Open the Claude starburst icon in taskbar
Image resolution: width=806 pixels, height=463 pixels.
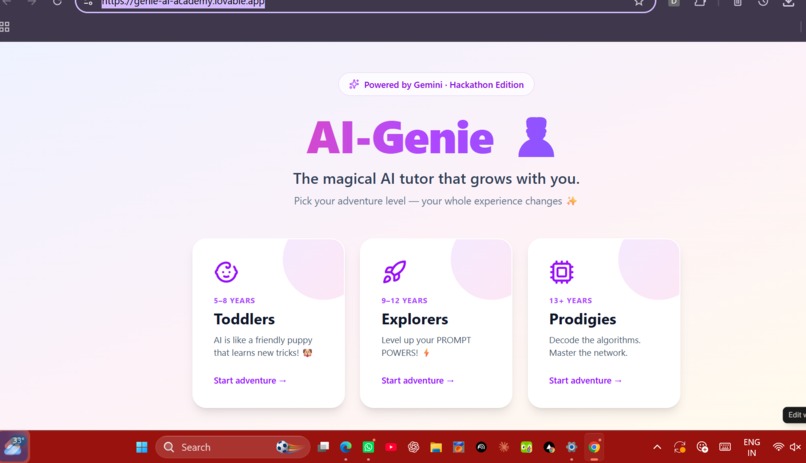tap(504, 447)
